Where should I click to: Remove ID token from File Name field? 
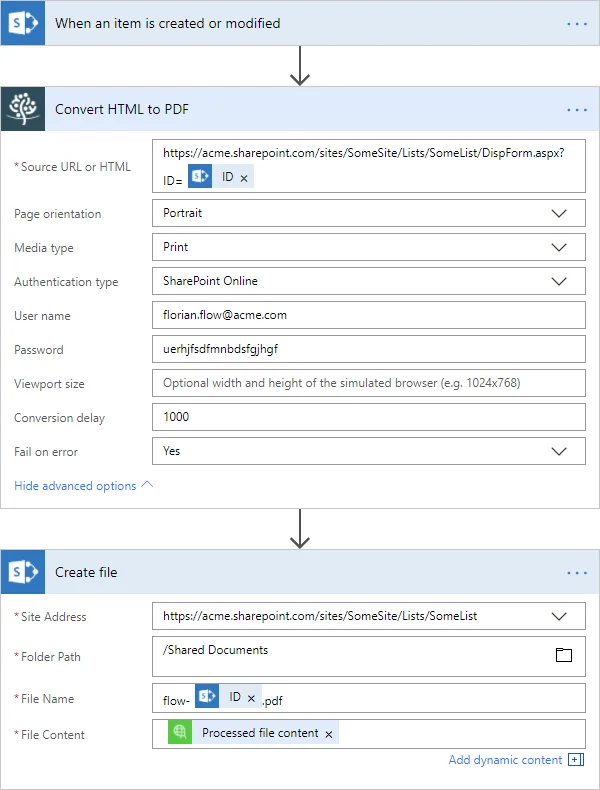point(251,698)
